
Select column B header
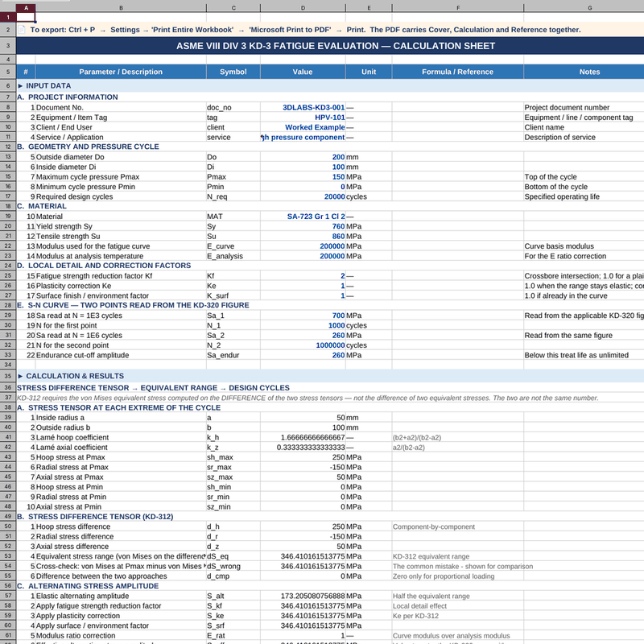point(121,8)
